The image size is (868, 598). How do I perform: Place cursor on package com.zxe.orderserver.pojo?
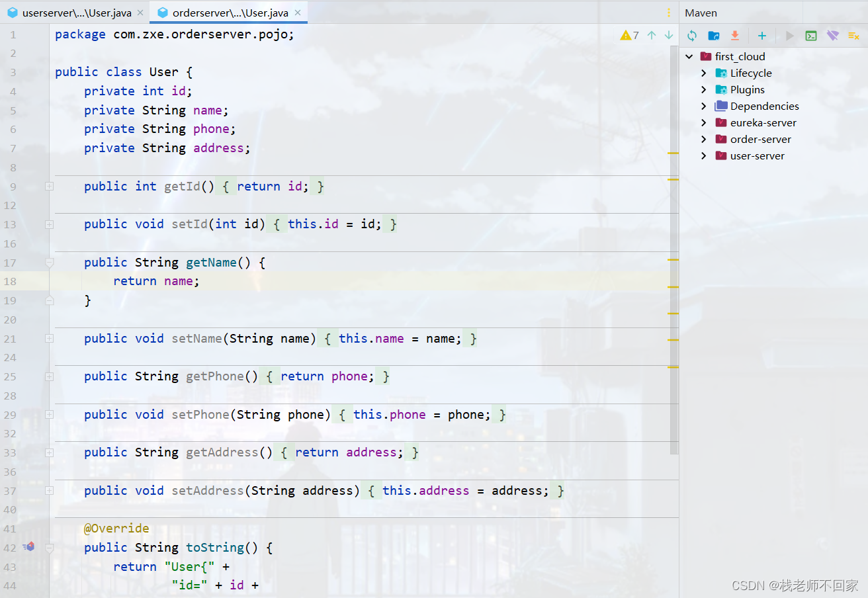(175, 34)
